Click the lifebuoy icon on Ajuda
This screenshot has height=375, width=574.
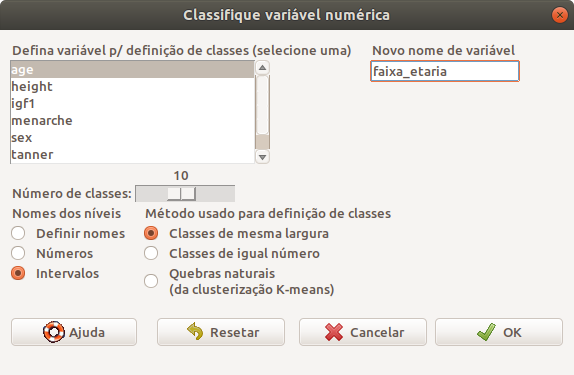coord(53,332)
